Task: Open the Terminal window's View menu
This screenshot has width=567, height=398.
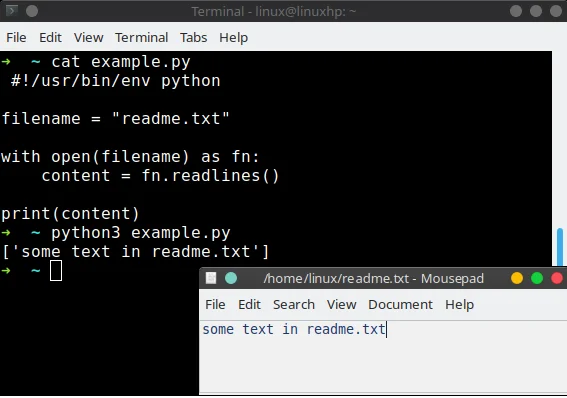Action: click(89, 38)
